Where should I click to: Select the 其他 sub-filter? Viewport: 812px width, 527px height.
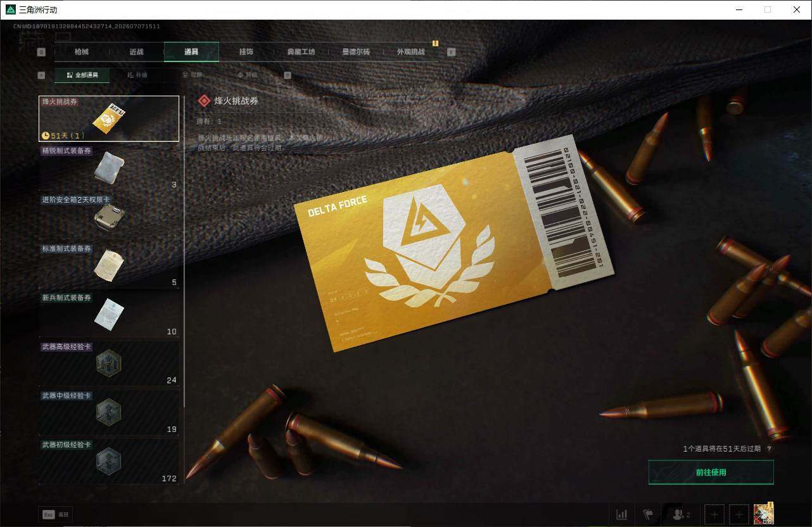[x=247, y=75]
